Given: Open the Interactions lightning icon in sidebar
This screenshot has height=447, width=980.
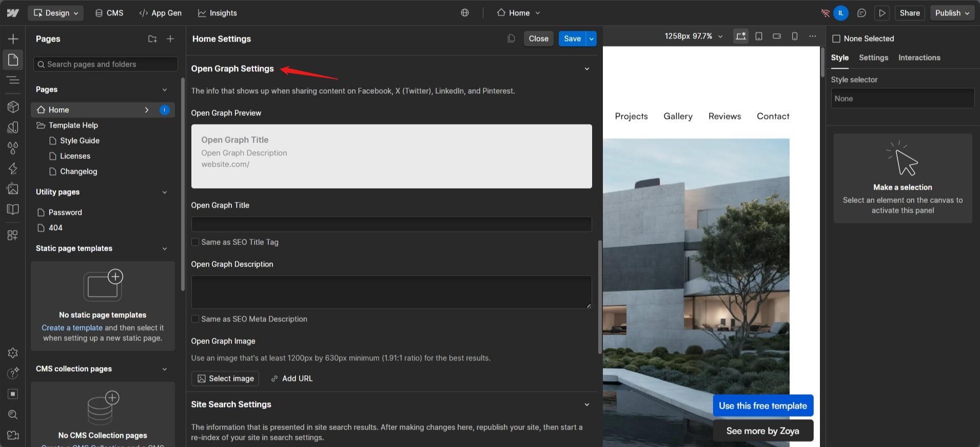Looking at the screenshot, I should [x=13, y=168].
